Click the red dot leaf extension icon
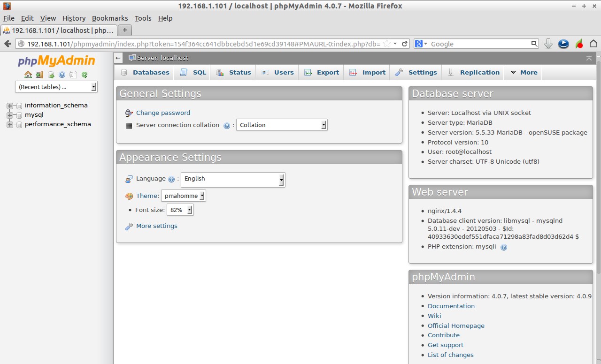 click(x=579, y=44)
